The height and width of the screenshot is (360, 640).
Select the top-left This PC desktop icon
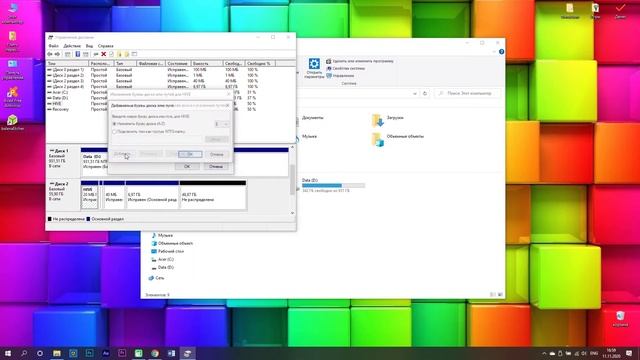point(12,12)
